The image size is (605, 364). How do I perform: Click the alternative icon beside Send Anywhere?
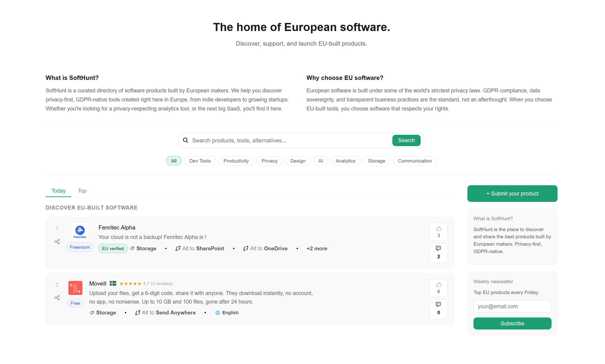pos(138,313)
